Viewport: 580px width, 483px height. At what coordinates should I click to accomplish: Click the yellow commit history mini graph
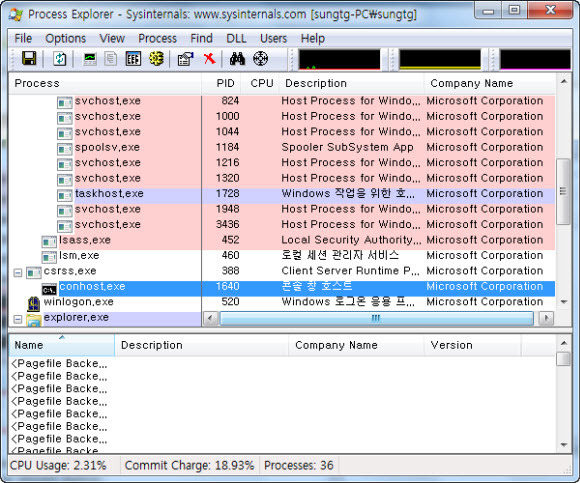[x=440, y=60]
